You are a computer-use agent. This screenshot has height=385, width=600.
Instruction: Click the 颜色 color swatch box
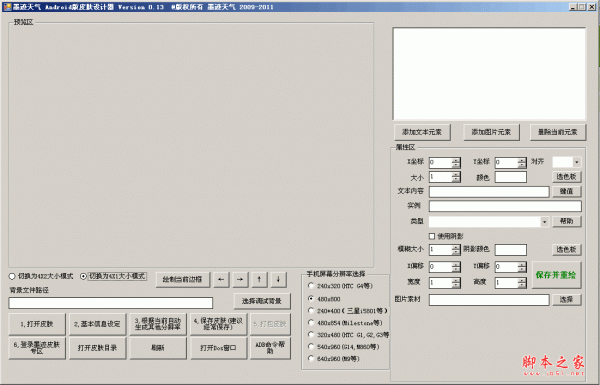[510, 177]
